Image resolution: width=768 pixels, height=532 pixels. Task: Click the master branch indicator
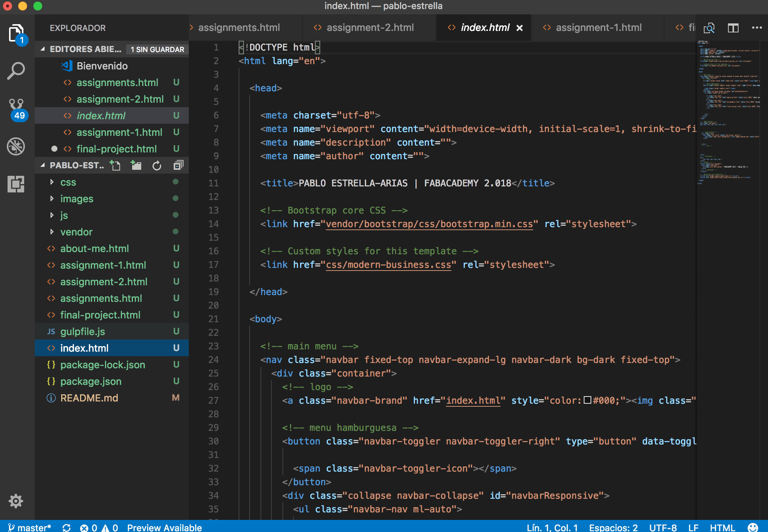tap(29, 527)
